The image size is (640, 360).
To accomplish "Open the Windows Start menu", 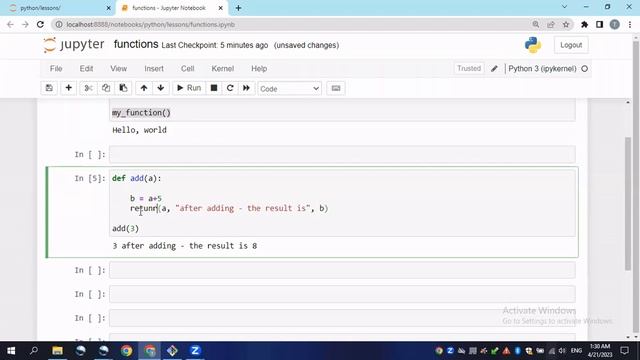I will (11, 351).
